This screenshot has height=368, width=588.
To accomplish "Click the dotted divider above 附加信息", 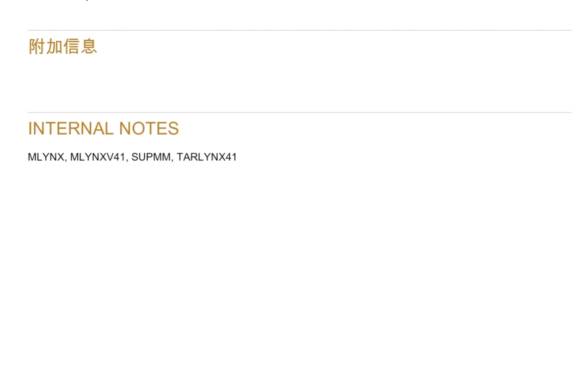I will [299, 30].
